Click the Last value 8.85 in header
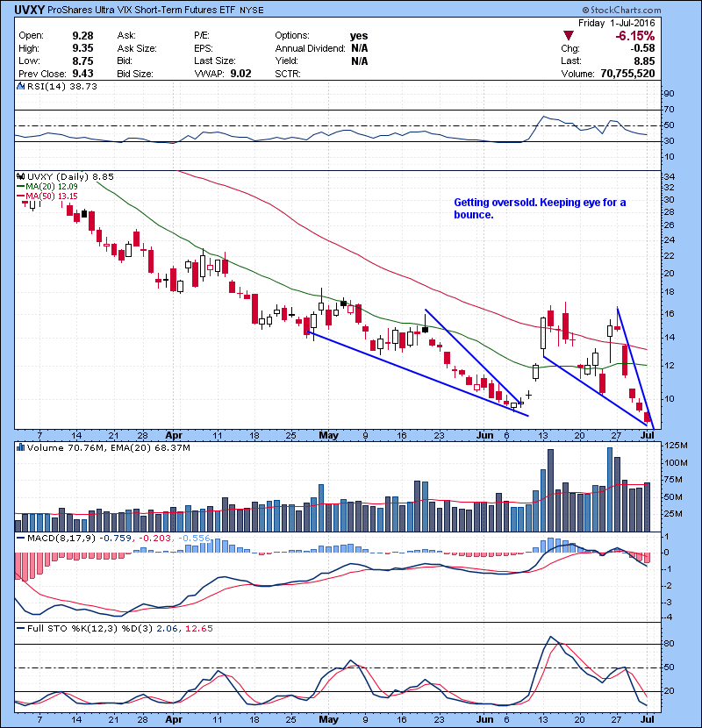This screenshot has height=728, width=702. [x=644, y=61]
